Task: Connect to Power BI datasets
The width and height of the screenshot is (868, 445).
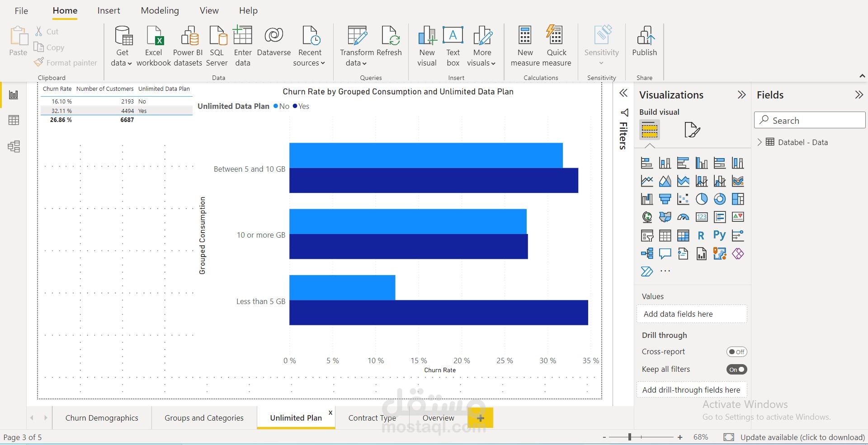Action: click(188, 46)
